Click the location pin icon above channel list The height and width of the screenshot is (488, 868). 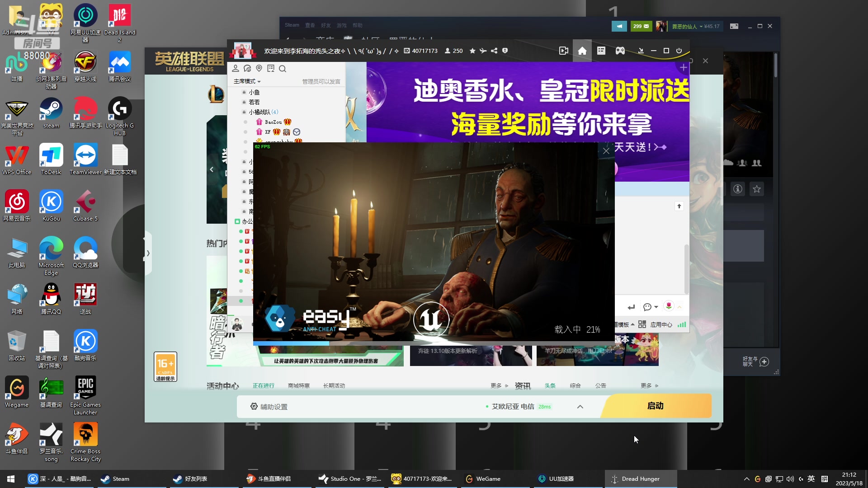[x=259, y=68]
